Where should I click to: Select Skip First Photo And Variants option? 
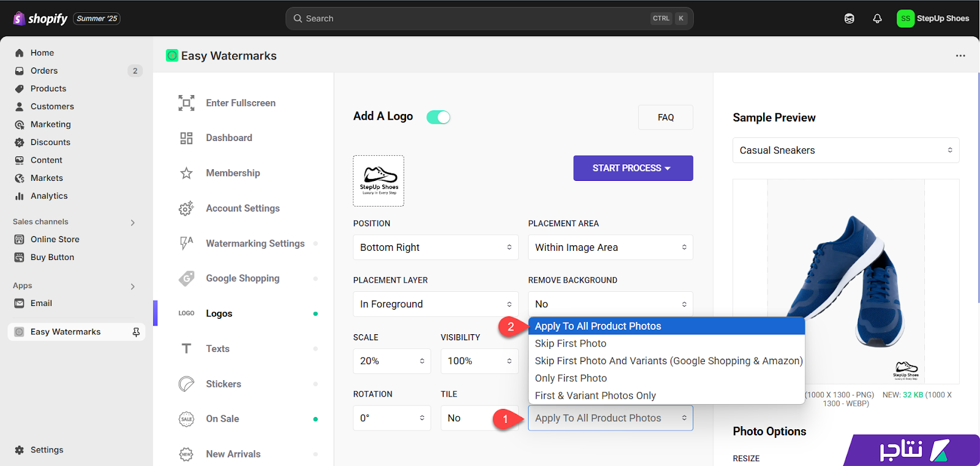click(666, 361)
